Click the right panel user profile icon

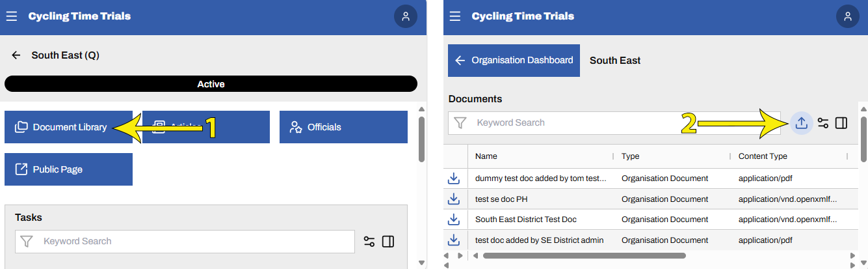[847, 16]
